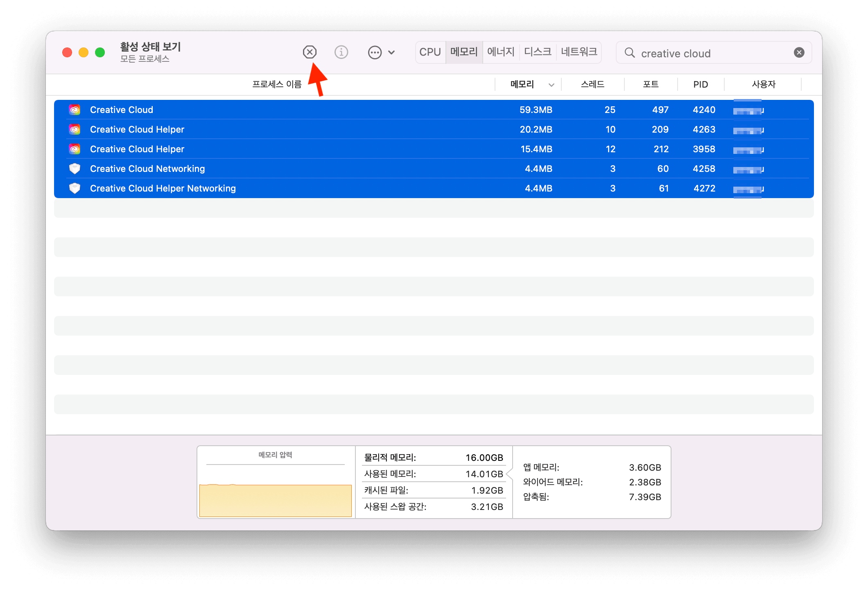Image resolution: width=868 pixels, height=591 pixels.
Task: Click the green full screen window button
Action: click(100, 52)
